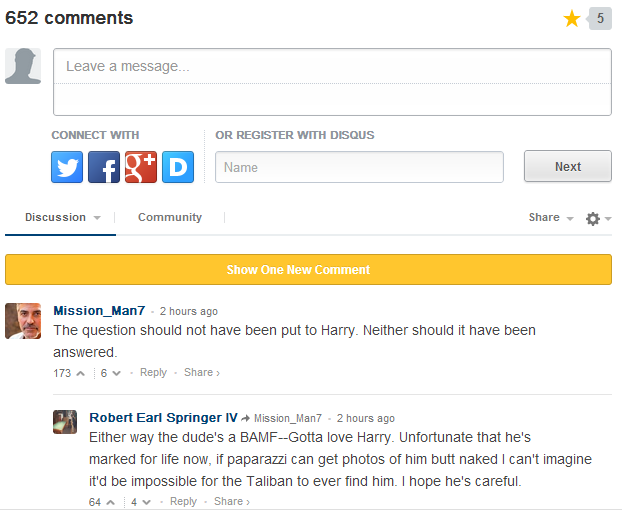Reply to Mission_Man7's comment

tap(153, 372)
